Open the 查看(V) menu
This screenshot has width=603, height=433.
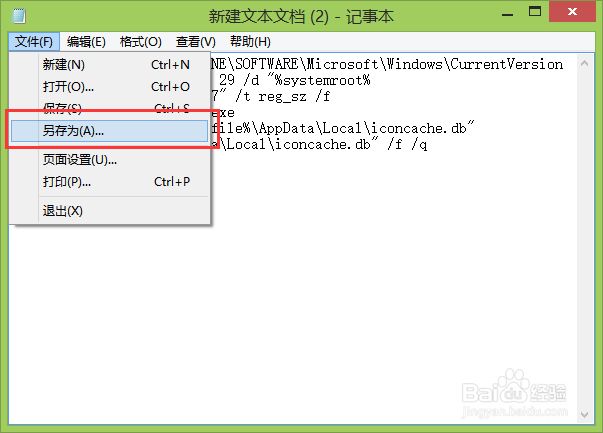tap(195, 42)
